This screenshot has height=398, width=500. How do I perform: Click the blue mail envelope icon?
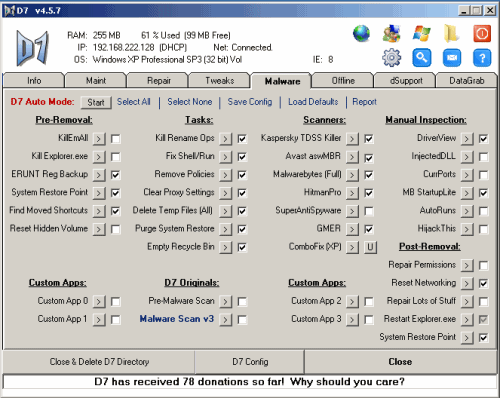(452, 58)
